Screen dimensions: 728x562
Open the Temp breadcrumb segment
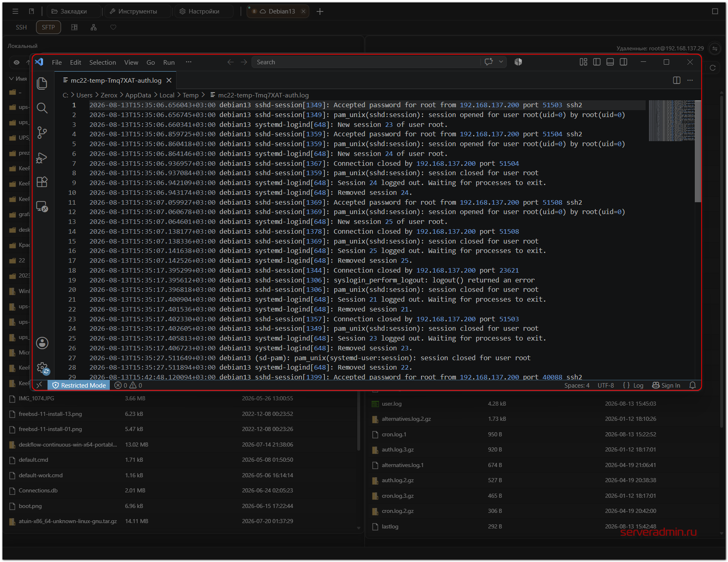point(191,95)
